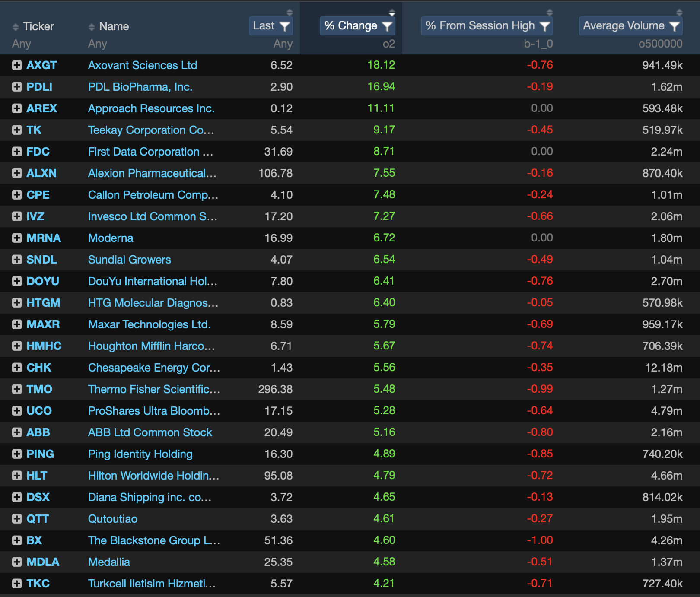Open the ABB Ltd Common Stock link

tap(150, 432)
